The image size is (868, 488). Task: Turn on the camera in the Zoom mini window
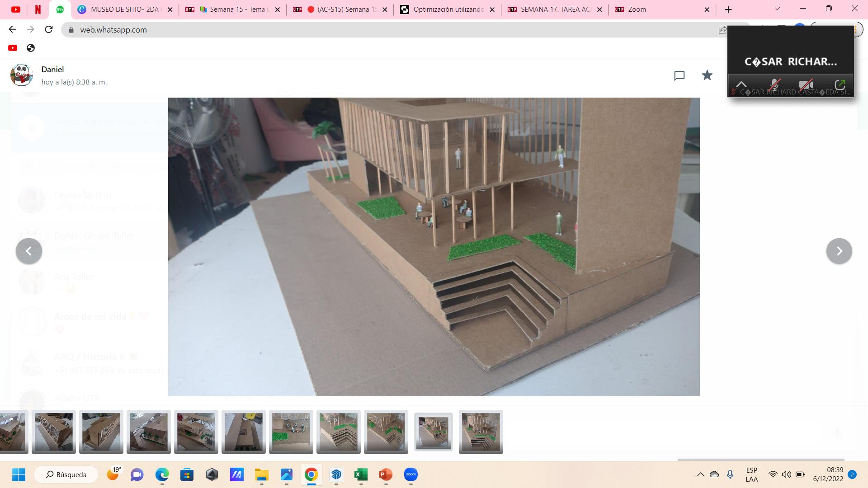[x=806, y=84]
